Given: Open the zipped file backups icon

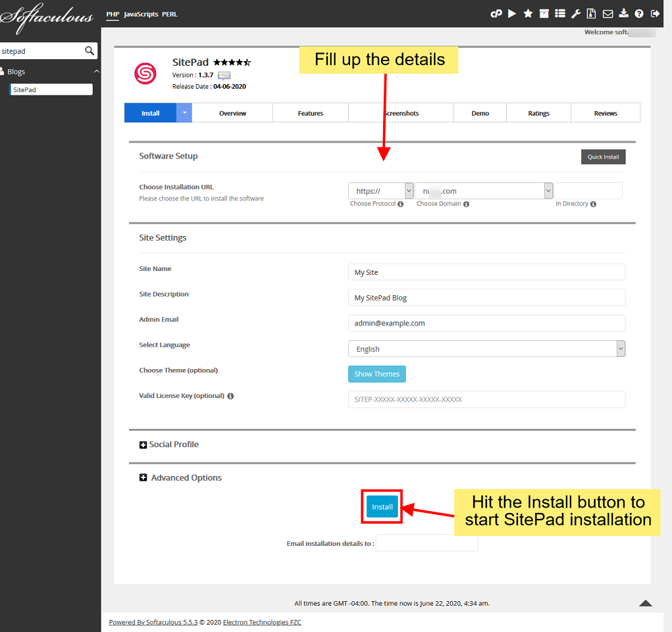Looking at the screenshot, I should 591,13.
